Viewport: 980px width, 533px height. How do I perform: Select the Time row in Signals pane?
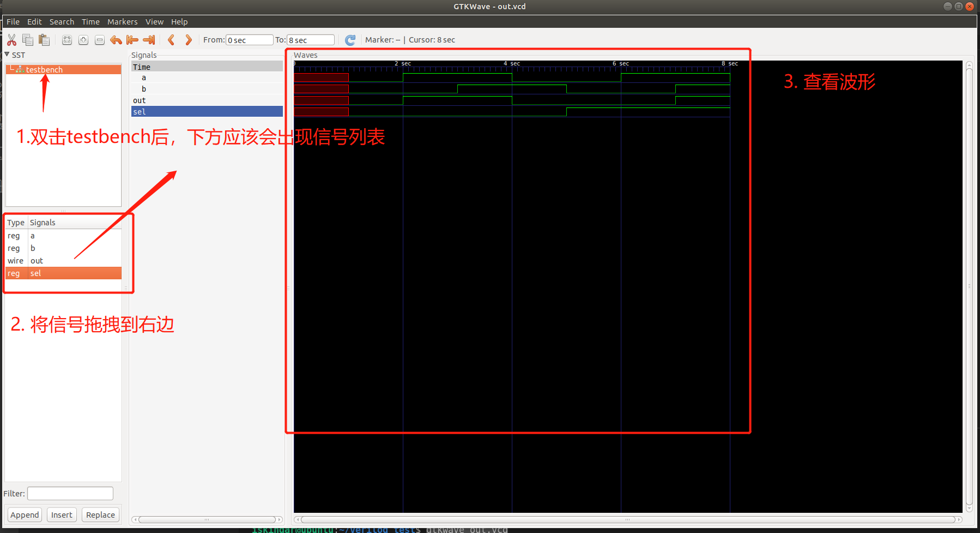tap(207, 67)
